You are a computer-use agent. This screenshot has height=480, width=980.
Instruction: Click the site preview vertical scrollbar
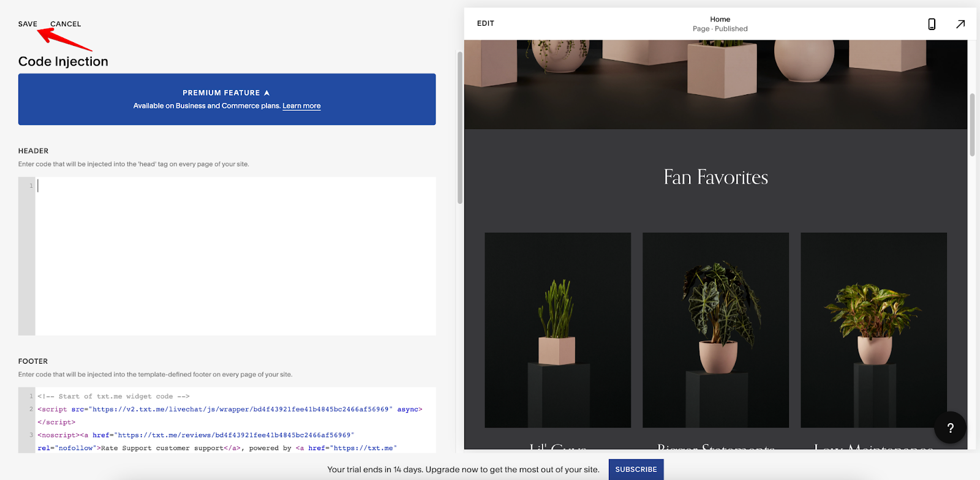972,125
